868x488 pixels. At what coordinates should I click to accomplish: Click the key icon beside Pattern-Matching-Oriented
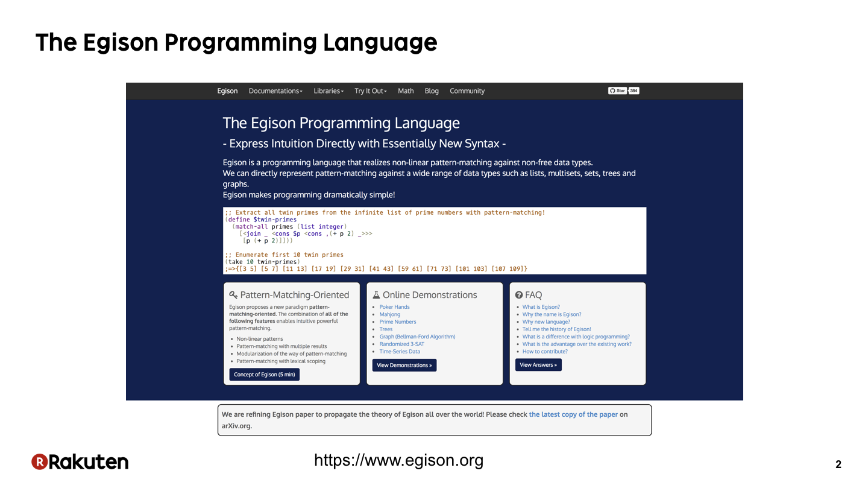(x=233, y=295)
